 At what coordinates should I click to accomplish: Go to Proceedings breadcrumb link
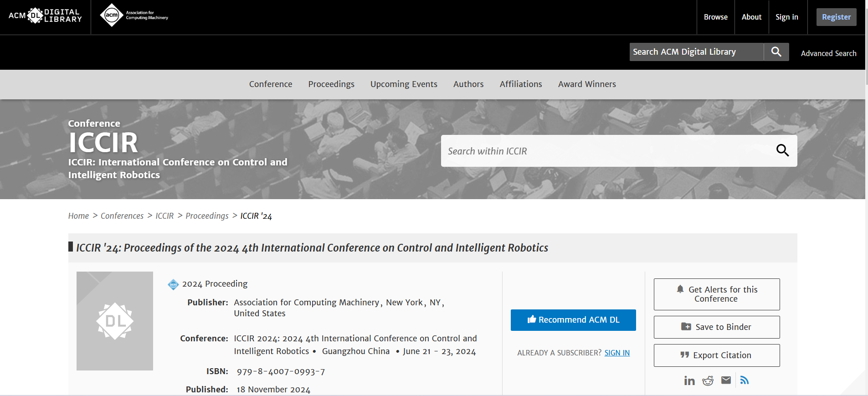point(207,216)
